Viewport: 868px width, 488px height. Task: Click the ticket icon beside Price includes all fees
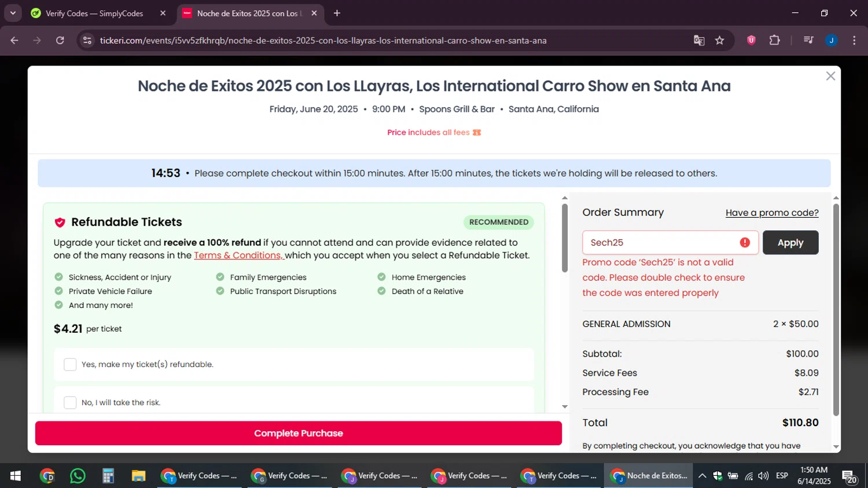477,133
